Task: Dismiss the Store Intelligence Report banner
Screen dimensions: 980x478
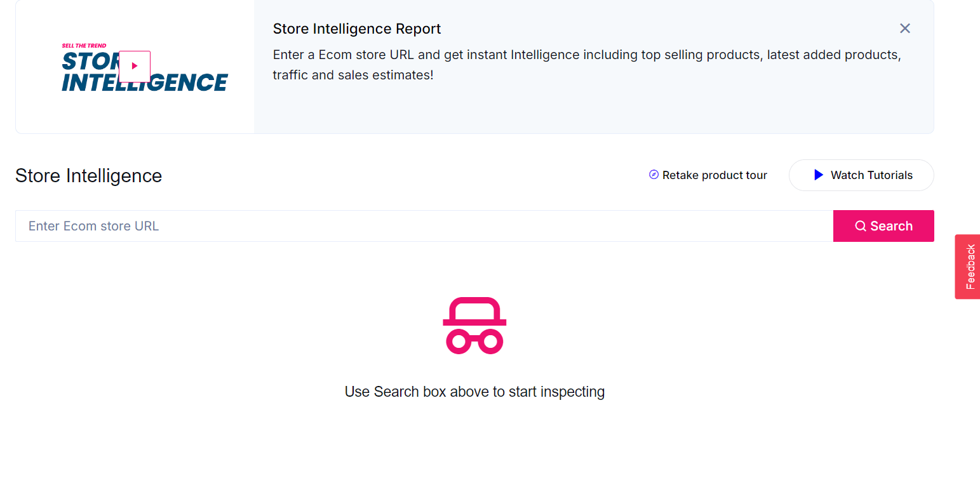Action: [x=905, y=29]
